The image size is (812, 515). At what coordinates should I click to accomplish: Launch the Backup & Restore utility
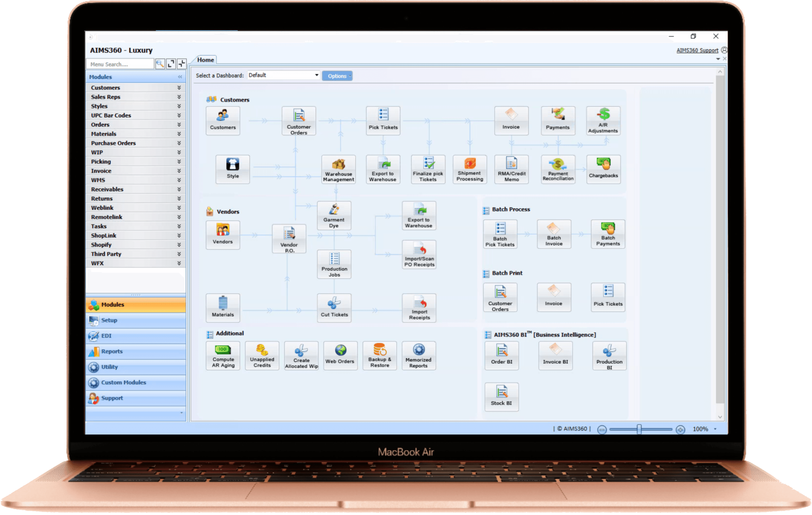[x=379, y=355]
